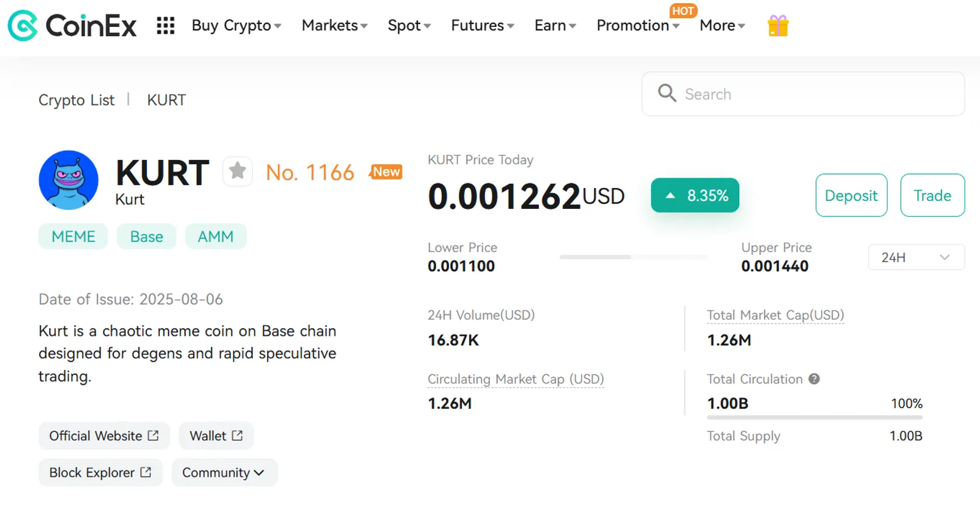Click the Total Circulation help icon
Viewport: 980px width, 514px height.
(x=814, y=379)
